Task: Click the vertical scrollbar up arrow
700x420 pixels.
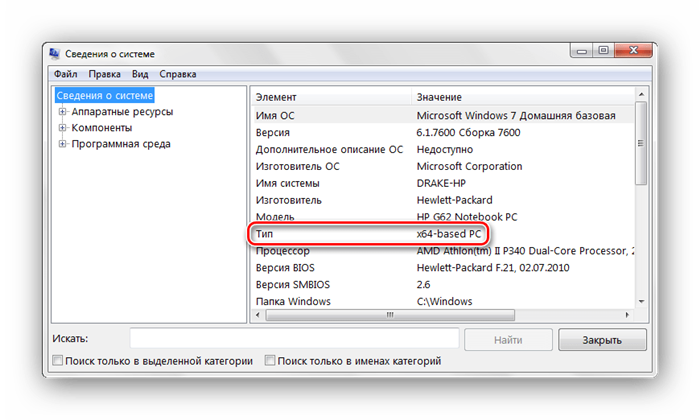Action: (x=642, y=94)
